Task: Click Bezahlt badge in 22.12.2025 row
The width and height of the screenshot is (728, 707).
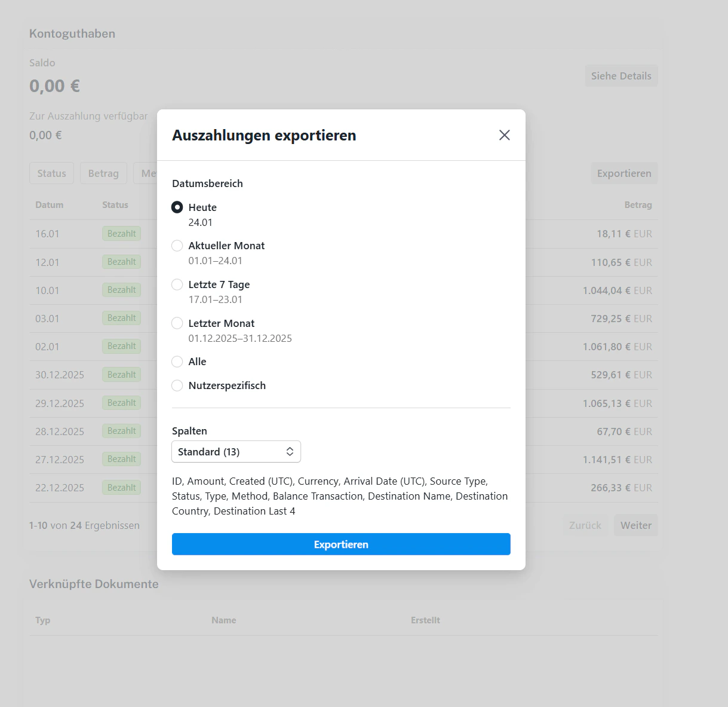Action: tap(122, 488)
